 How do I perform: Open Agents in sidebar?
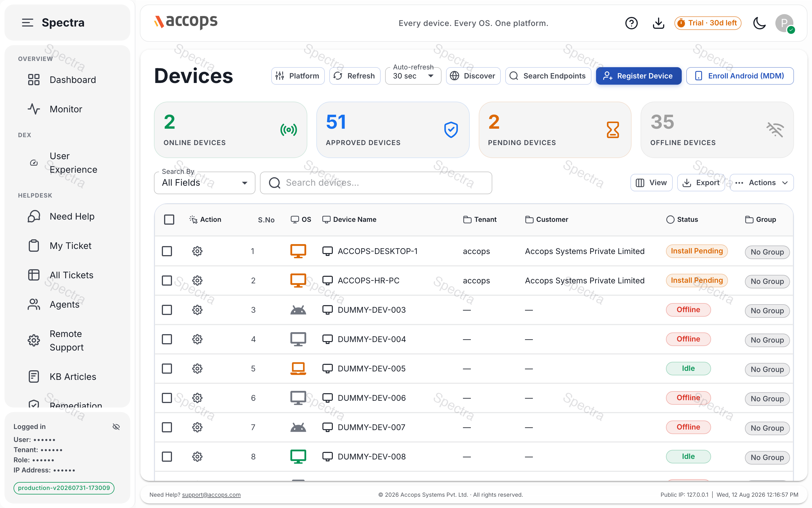click(x=67, y=305)
